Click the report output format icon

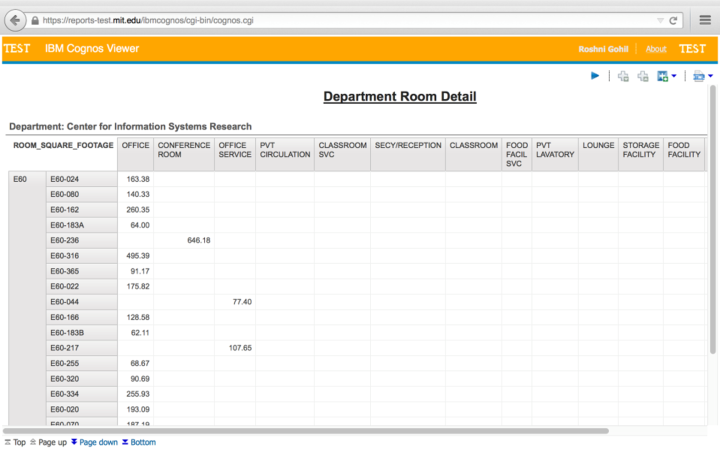tap(698, 76)
